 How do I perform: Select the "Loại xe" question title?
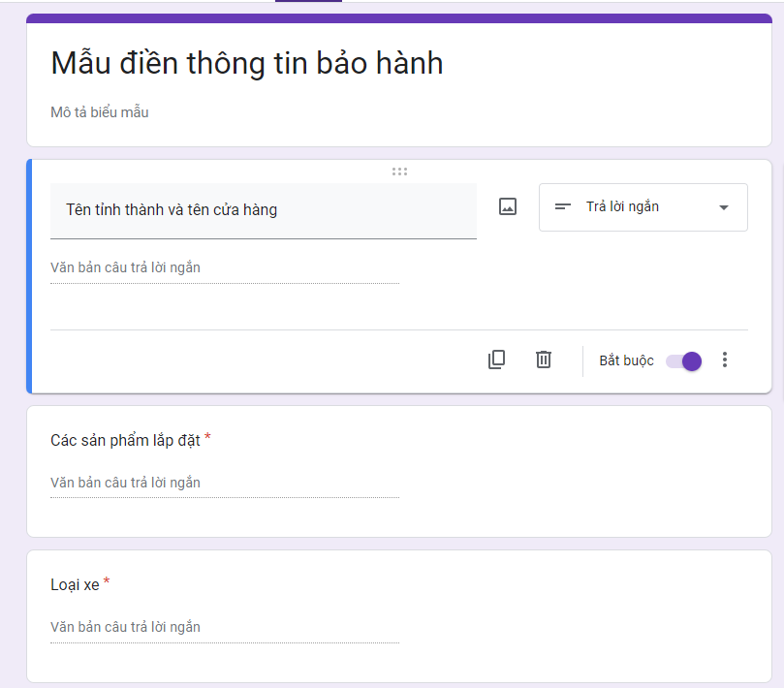coord(75,584)
